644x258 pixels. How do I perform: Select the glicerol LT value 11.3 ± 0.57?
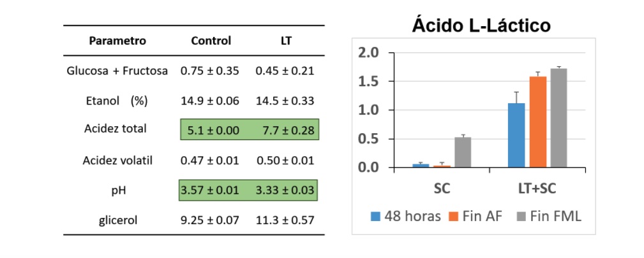coord(285,220)
